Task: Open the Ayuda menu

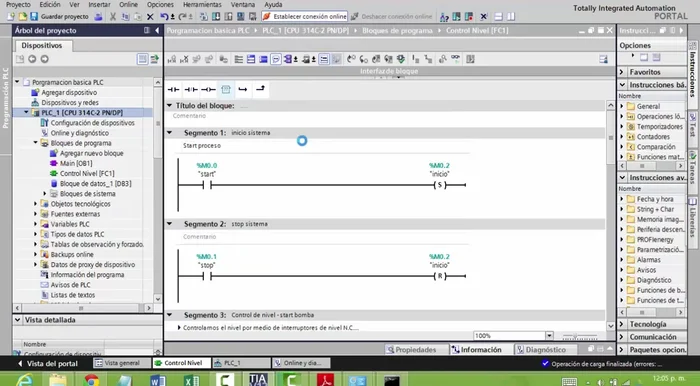Action: (273, 4)
